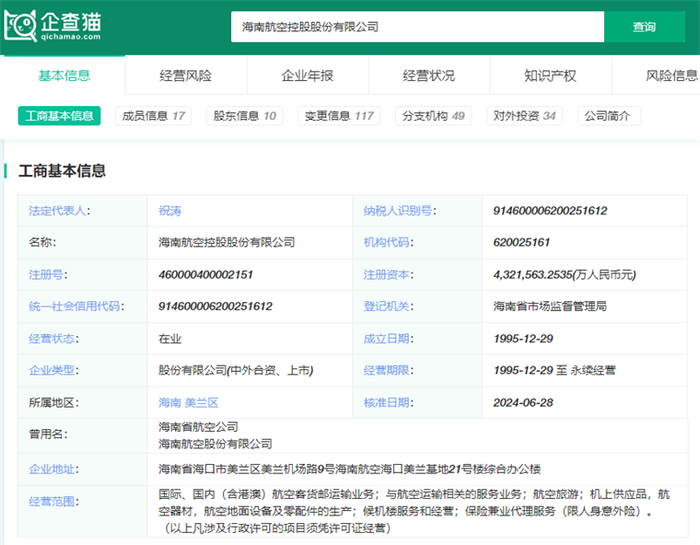This screenshot has width=700, height=545.
Task: Click the 企业地址 address text
Action: 349,468
